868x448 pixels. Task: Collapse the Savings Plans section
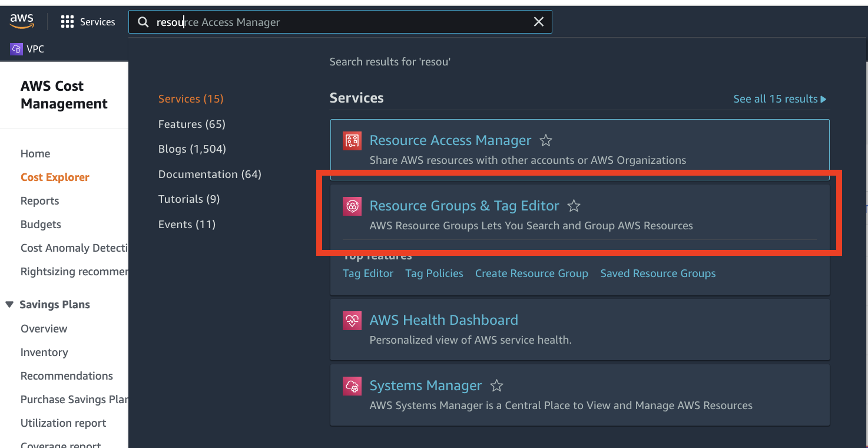(x=8, y=304)
